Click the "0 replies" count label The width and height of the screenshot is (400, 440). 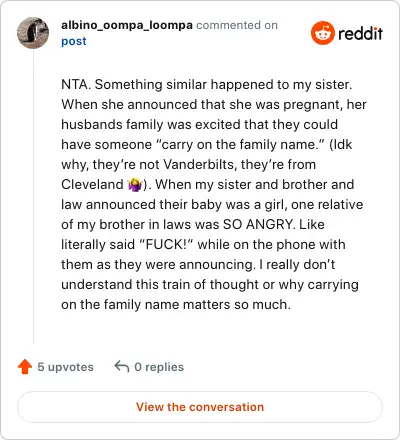(159, 367)
